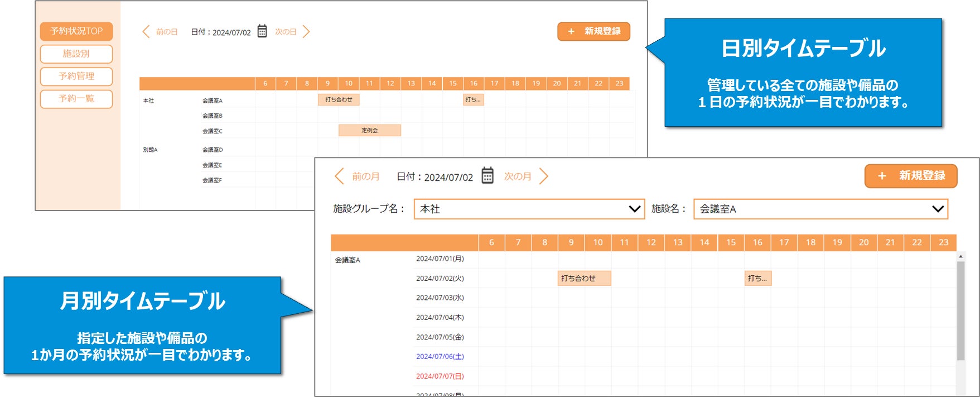Click date field in daily timetable
Image resolution: width=980 pixels, height=397 pixels.
click(x=231, y=32)
